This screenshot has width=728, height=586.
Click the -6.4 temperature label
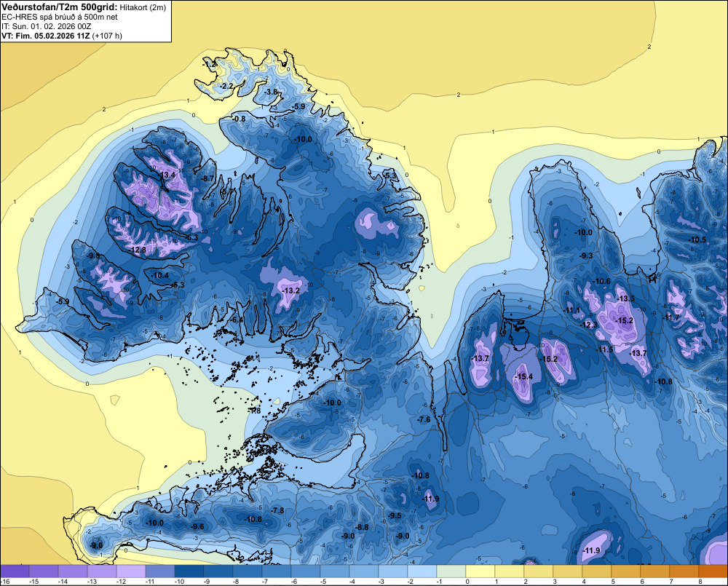pyautogui.click(x=237, y=320)
